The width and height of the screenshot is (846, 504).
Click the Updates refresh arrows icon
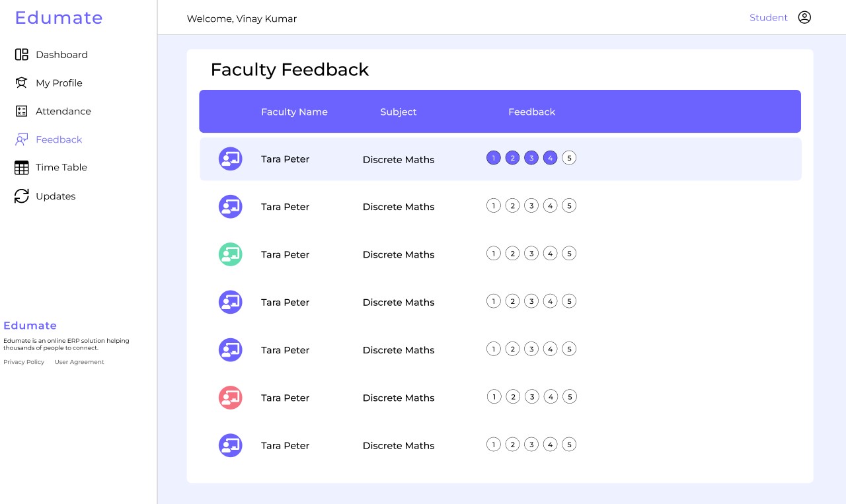click(x=22, y=196)
